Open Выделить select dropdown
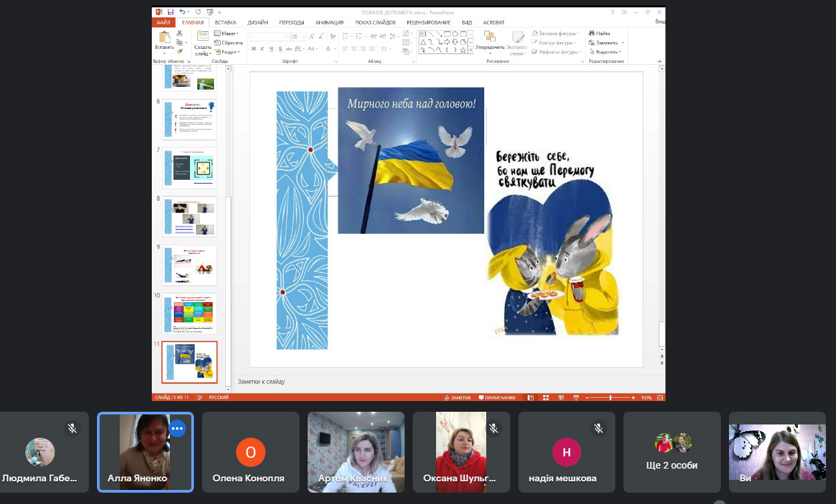The width and height of the screenshot is (836, 504). (605, 51)
